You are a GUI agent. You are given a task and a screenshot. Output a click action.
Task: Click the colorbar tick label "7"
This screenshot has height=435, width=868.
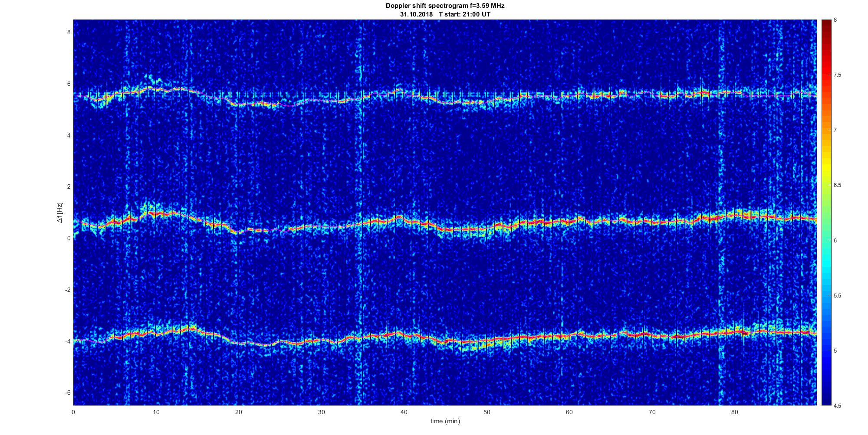point(835,130)
